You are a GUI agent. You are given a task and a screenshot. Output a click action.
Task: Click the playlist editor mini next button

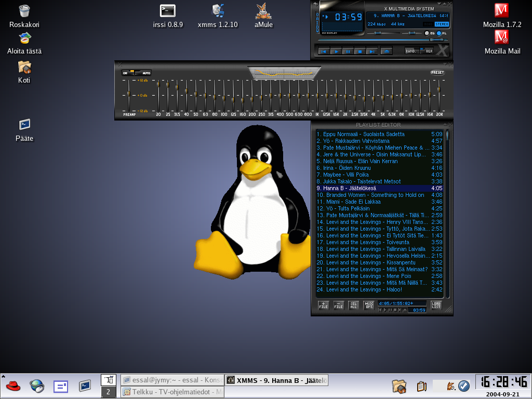click(x=400, y=310)
